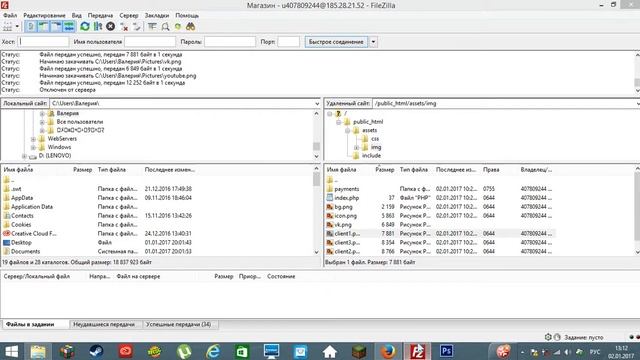640x360 pixels.
Task: Open Firefox from the taskbar
Action: click(388, 351)
